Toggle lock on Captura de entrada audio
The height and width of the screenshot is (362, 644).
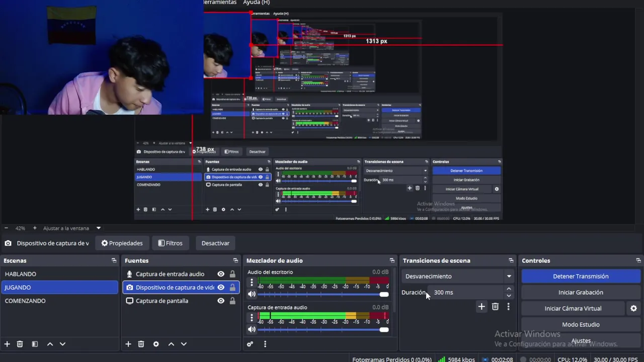click(x=232, y=274)
